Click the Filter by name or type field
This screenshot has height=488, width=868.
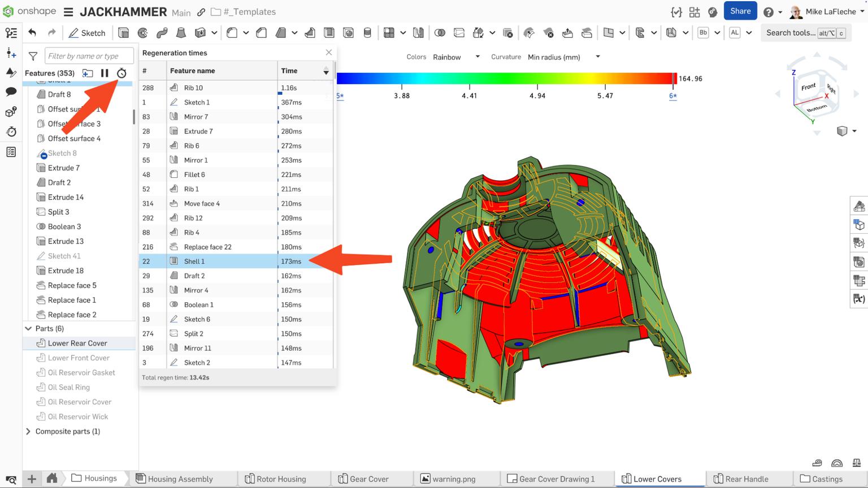tap(89, 56)
